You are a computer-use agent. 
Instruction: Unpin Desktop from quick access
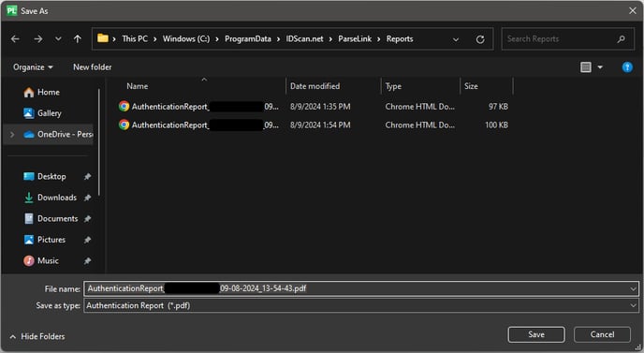[x=87, y=176]
